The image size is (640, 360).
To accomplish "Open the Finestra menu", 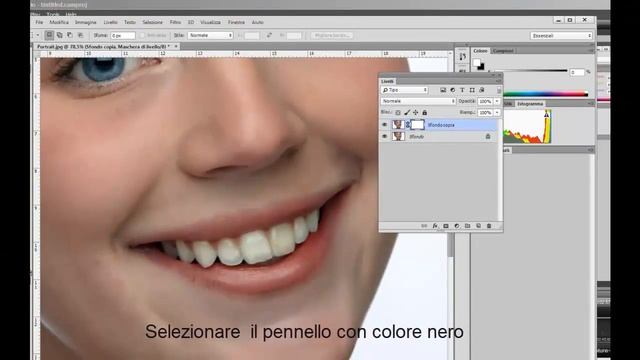I will pyautogui.click(x=236, y=22).
